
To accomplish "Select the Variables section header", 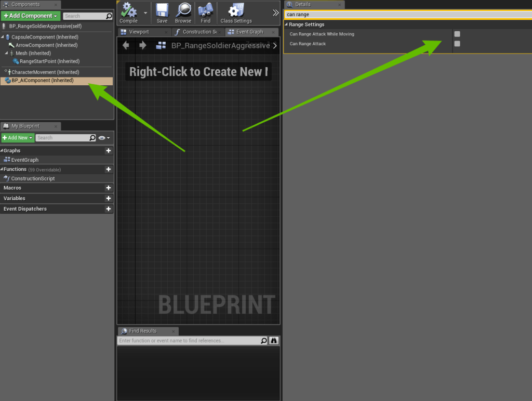I will click(14, 198).
